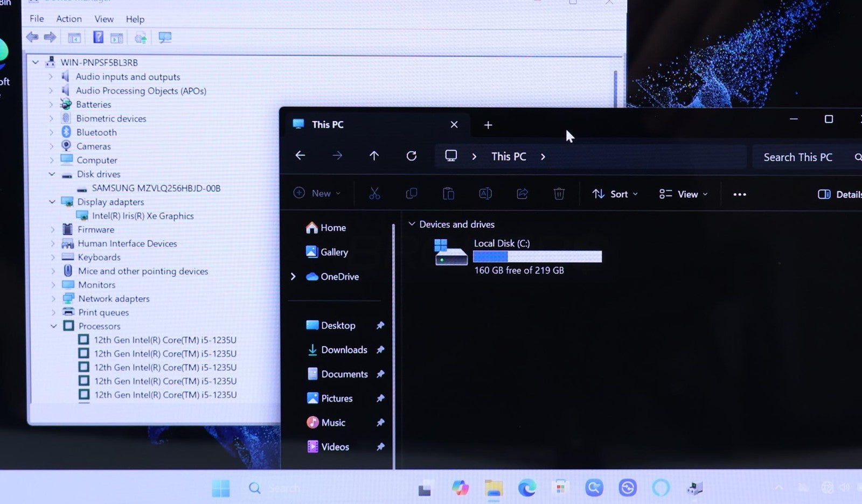Screen dimensions: 862x504
Task: Click the Search This PC field
Action: tap(797, 157)
